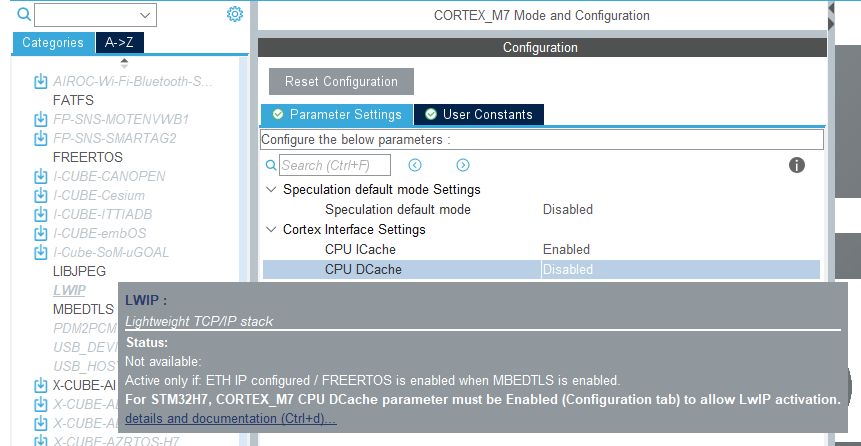Switch to the Categories tab
Screen dimensions: 861x446
53,43
